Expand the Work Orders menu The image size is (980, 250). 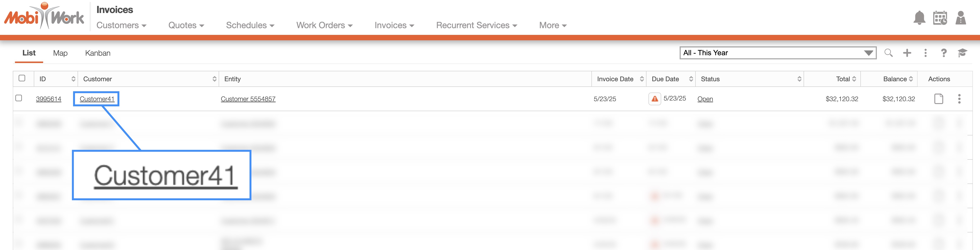[324, 25]
